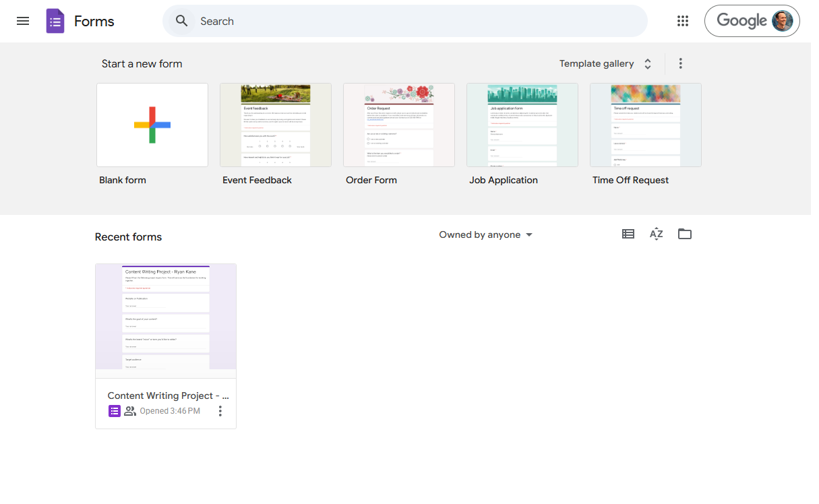The height and width of the screenshot is (504, 819).
Task: Choose the Event Feedback template thumbnail
Action: coord(275,125)
